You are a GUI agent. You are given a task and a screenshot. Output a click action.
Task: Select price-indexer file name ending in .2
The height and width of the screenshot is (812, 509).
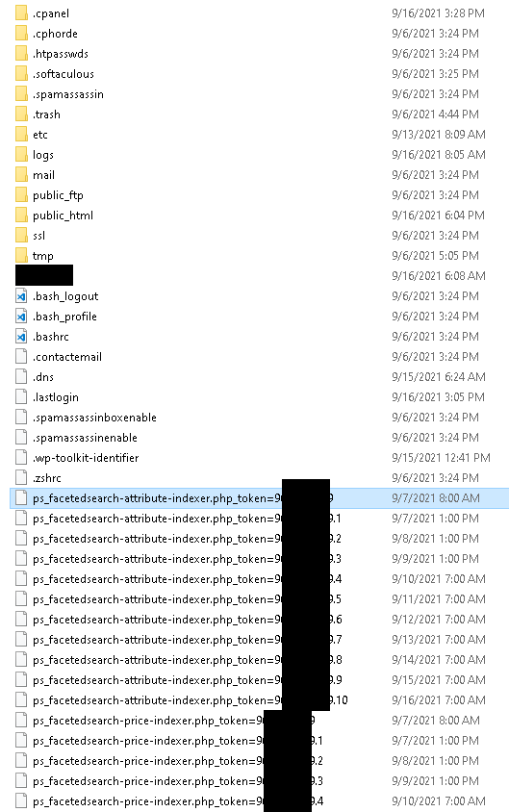pos(178,761)
